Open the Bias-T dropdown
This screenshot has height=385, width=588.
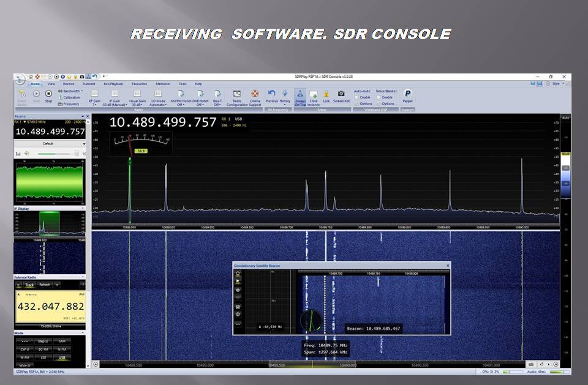tap(217, 97)
